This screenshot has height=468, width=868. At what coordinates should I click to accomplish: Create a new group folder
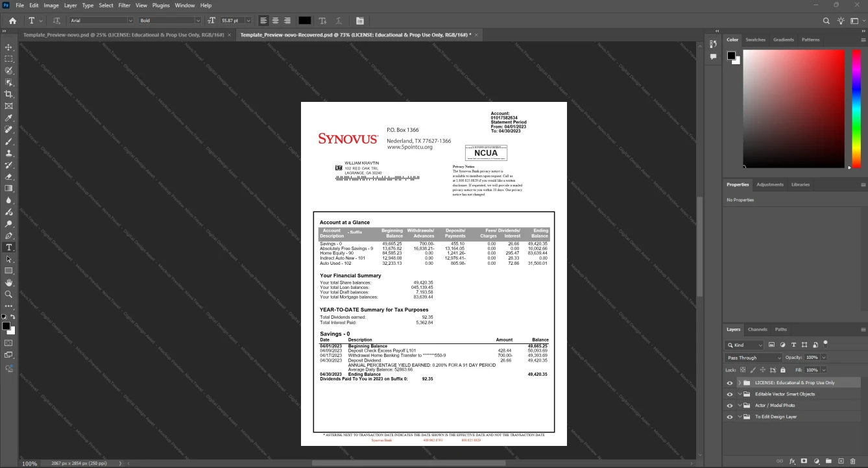tap(828, 461)
